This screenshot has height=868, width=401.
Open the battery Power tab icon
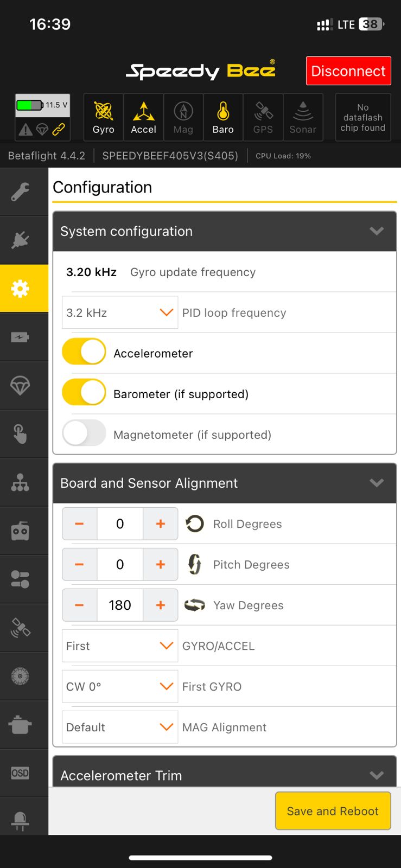[x=20, y=337]
